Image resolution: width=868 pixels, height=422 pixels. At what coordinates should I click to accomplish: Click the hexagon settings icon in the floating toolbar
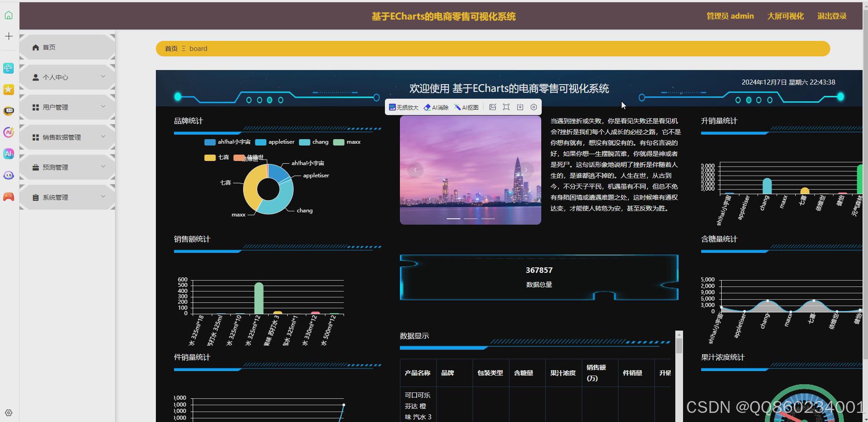coord(534,107)
